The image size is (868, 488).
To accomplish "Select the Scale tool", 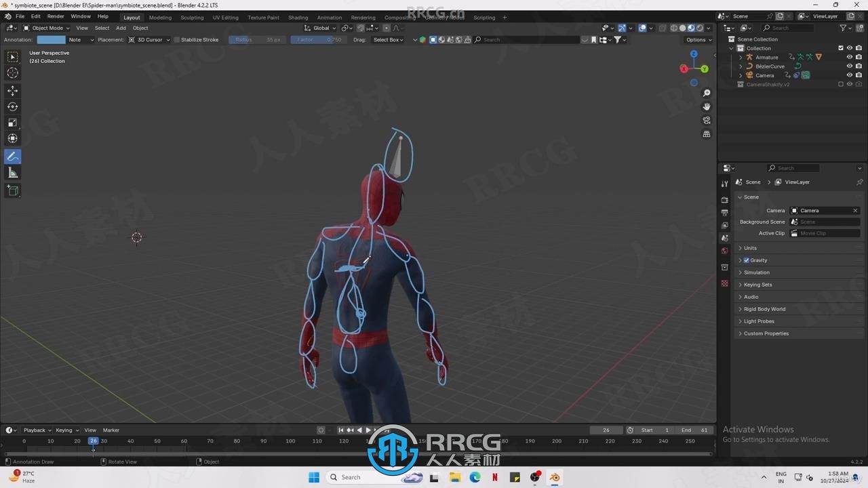I will (x=13, y=123).
